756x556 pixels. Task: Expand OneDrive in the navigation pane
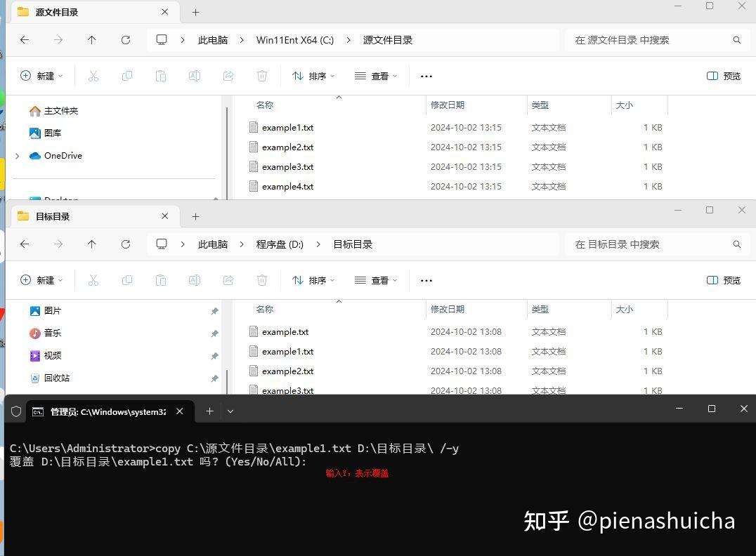[18, 156]
